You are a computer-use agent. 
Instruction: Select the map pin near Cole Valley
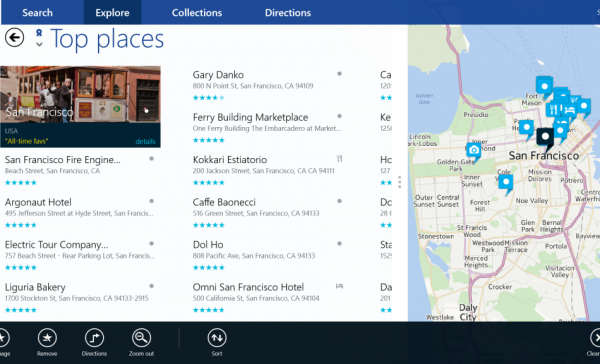coord(506,184)
